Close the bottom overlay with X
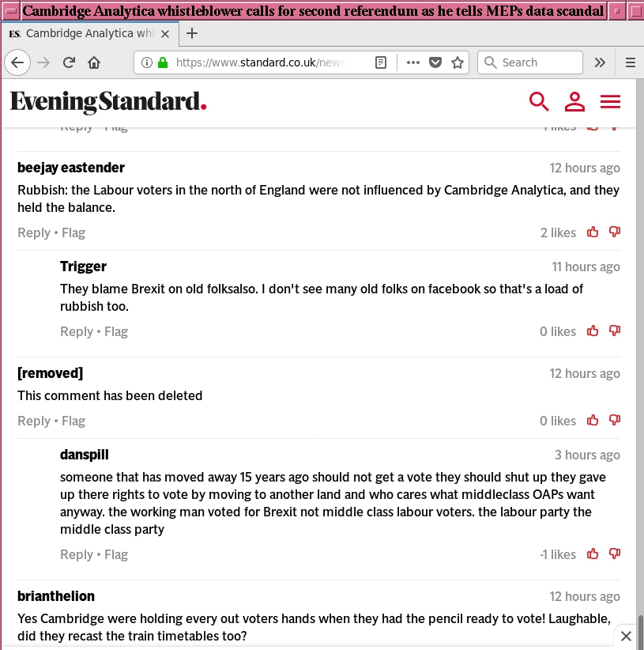The height and width of the screenshot is (650, 644). (x=626, y=636)
